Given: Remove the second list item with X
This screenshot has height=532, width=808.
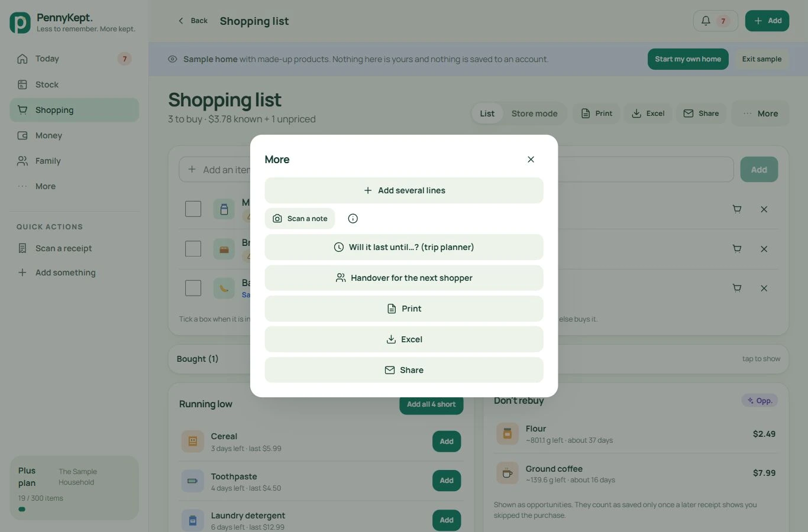Looking at the screenshot, I should point(764,249).
